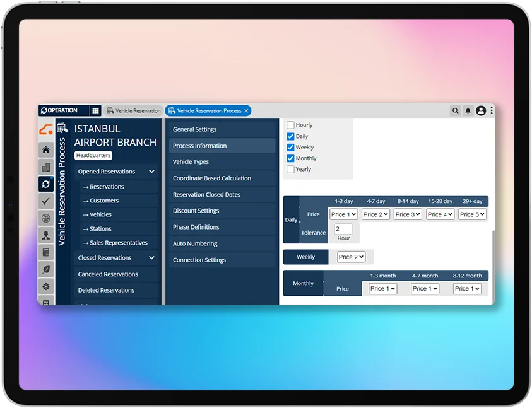Select the globe icon in left sidebar
Image resolution: width=532 pixels, height=408 pixels.
pos(45,218)
